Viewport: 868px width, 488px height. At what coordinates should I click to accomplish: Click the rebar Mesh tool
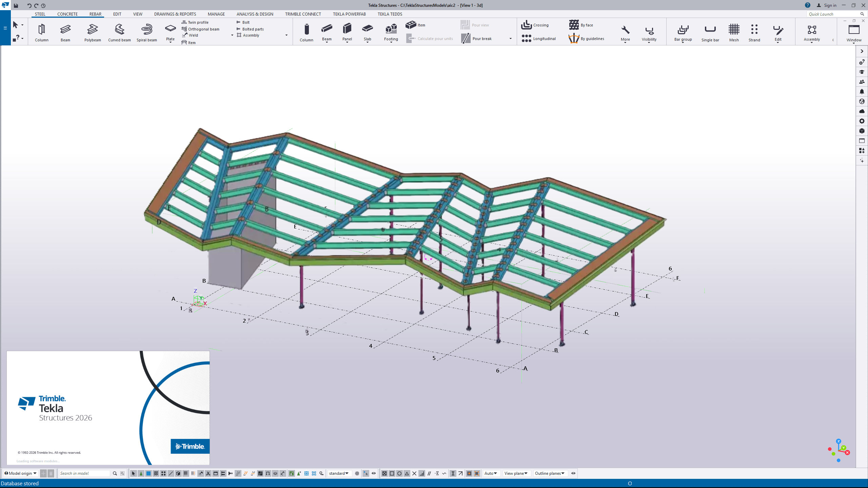[734, 33]
